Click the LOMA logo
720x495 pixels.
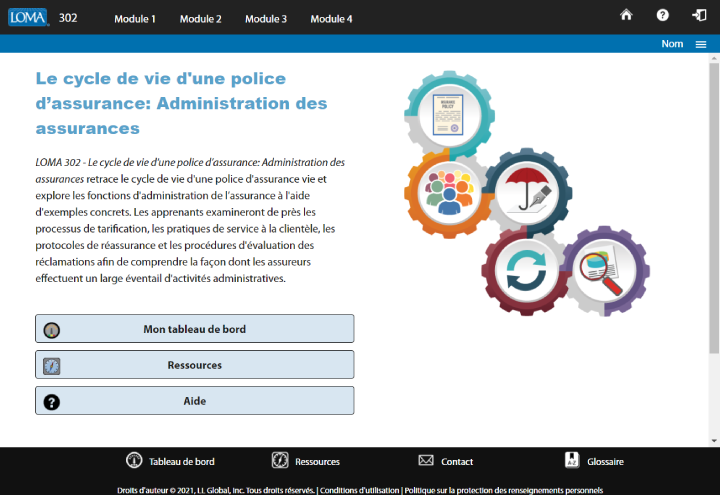coord(28,17)
